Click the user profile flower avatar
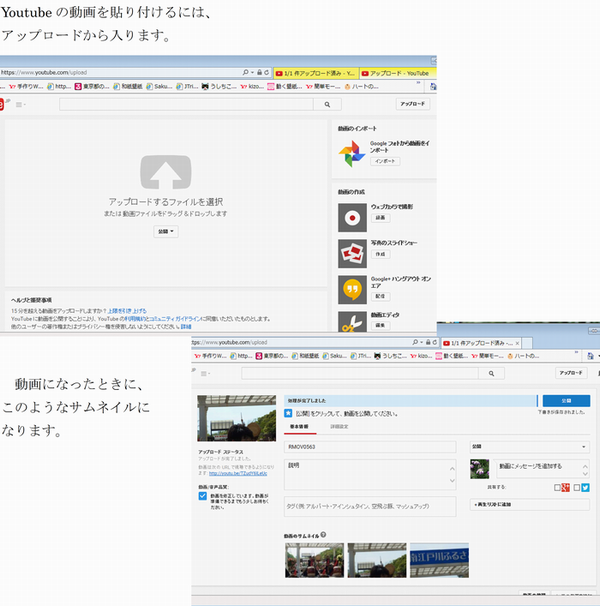This screenshot has height=606, width=600. click(x=479, y=469)
